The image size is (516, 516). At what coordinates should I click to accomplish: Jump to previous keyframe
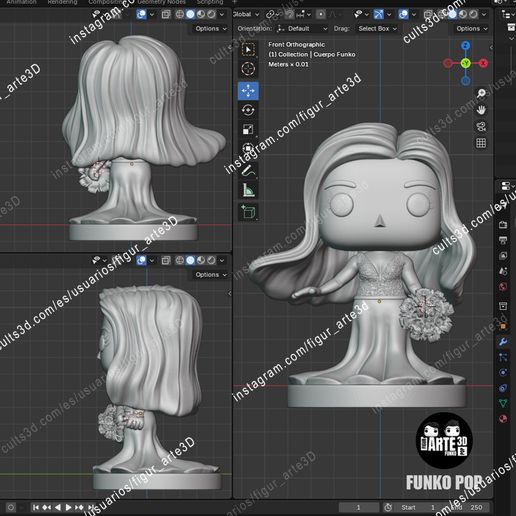click(x=47, y=507)
